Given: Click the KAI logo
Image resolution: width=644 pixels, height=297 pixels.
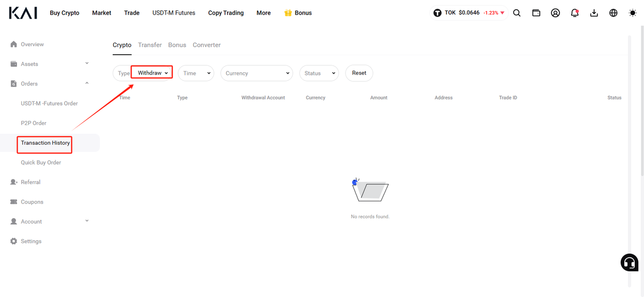Looking at the screenshot, I should click(23, 13).
